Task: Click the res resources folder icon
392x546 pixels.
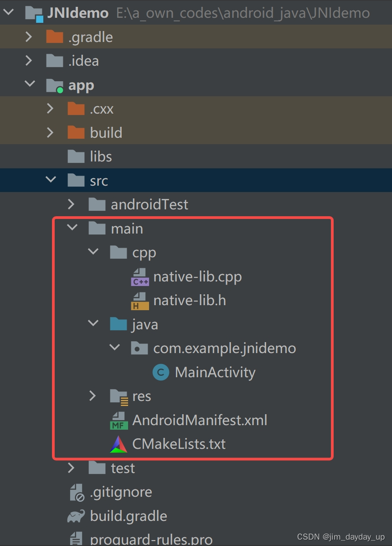Action: point(119,397)
